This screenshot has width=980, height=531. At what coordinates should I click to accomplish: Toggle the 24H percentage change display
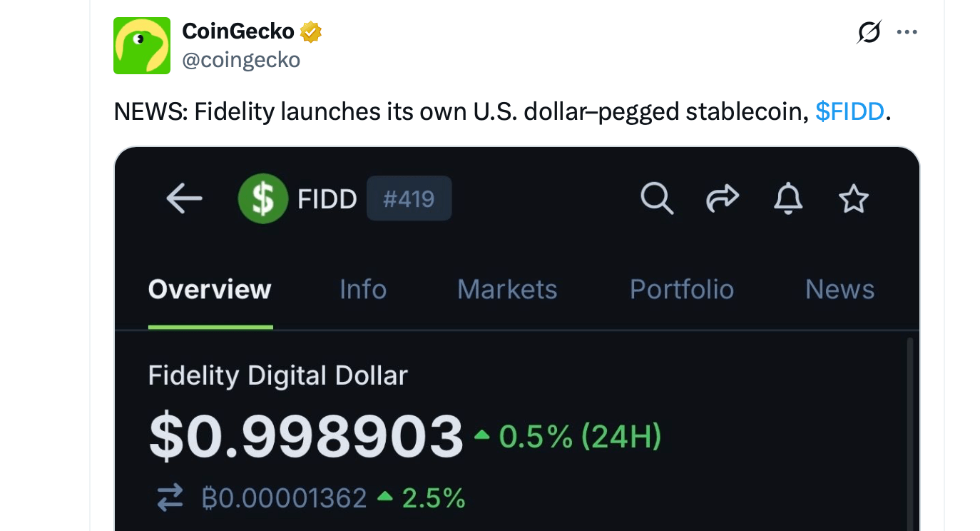point(578,436)
